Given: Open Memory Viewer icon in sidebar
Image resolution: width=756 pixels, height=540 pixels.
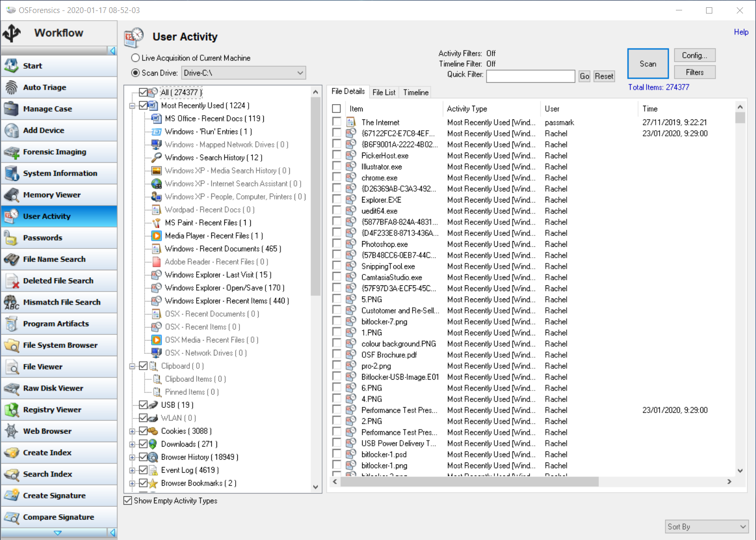Looking at the screenshot, I should pos(11,195).
